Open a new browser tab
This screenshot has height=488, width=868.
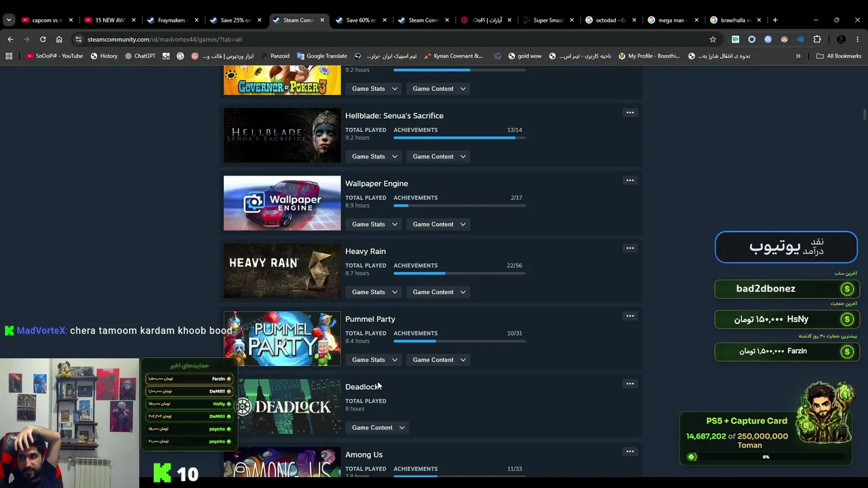775,20
